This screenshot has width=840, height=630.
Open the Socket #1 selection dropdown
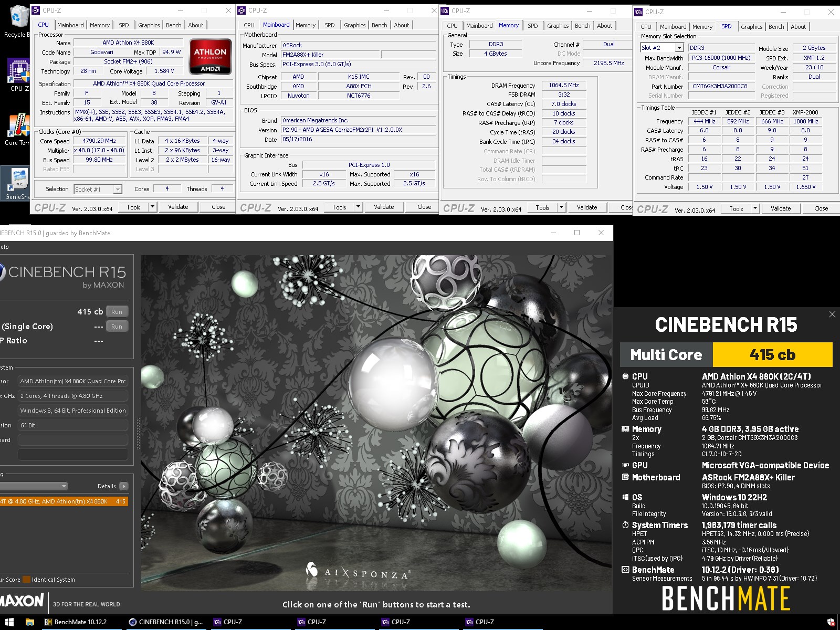[x=98, y=190]
